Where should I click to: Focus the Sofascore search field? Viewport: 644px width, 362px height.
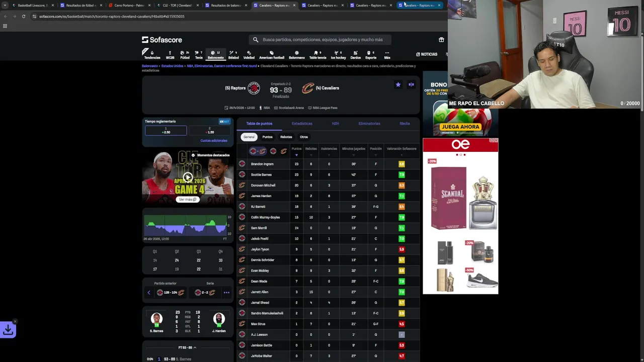click(320, 40)
